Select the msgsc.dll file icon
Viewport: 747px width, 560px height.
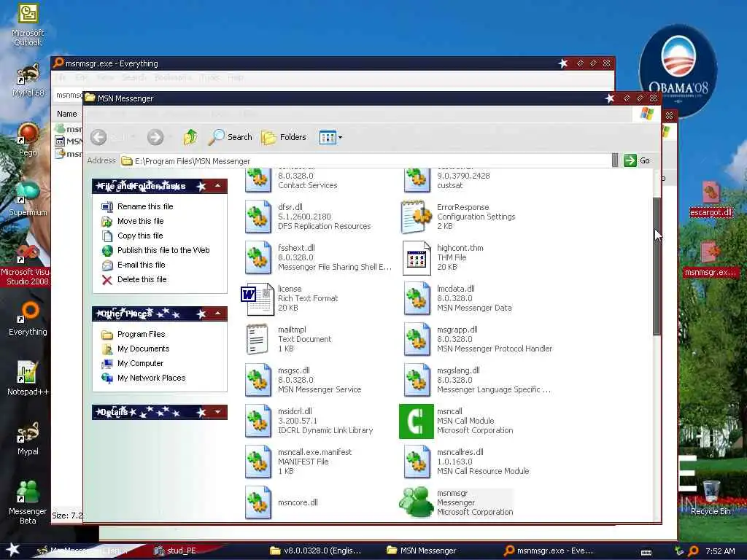click(258, 380)
